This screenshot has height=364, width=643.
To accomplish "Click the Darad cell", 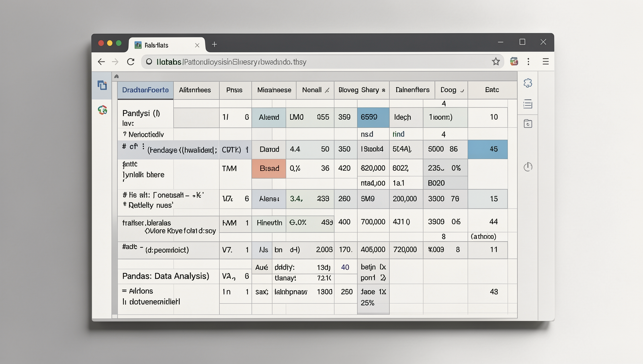I will click(x=269, y=149).
